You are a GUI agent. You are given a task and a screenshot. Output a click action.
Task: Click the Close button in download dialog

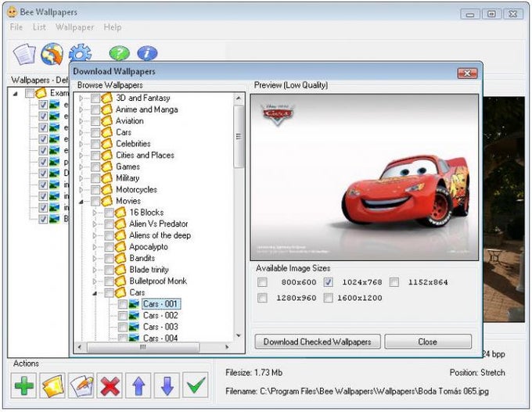(x=428, y=342)
